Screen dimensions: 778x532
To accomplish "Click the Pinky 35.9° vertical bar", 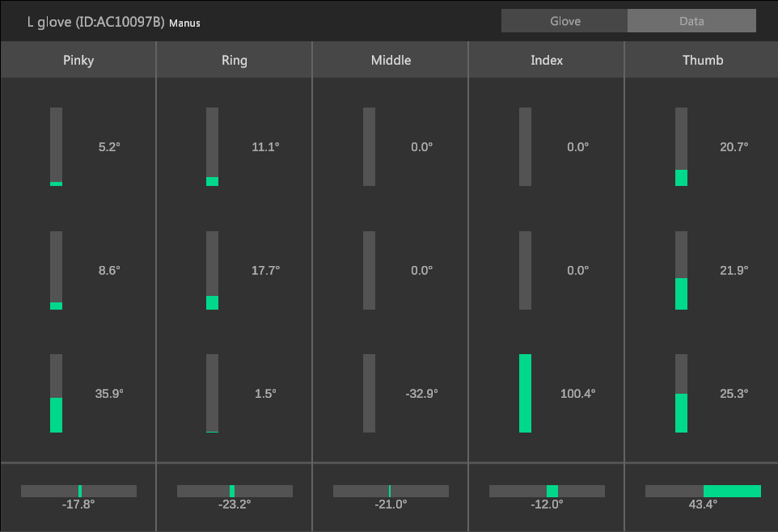I will coord(56,393).
